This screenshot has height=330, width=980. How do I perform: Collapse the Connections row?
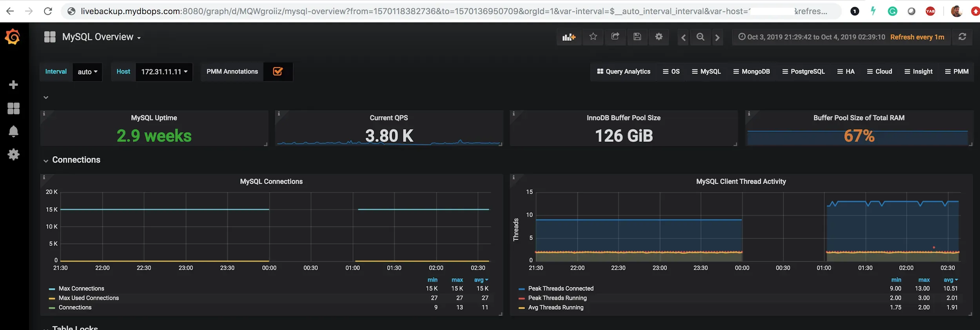click(x=76, y=160)
